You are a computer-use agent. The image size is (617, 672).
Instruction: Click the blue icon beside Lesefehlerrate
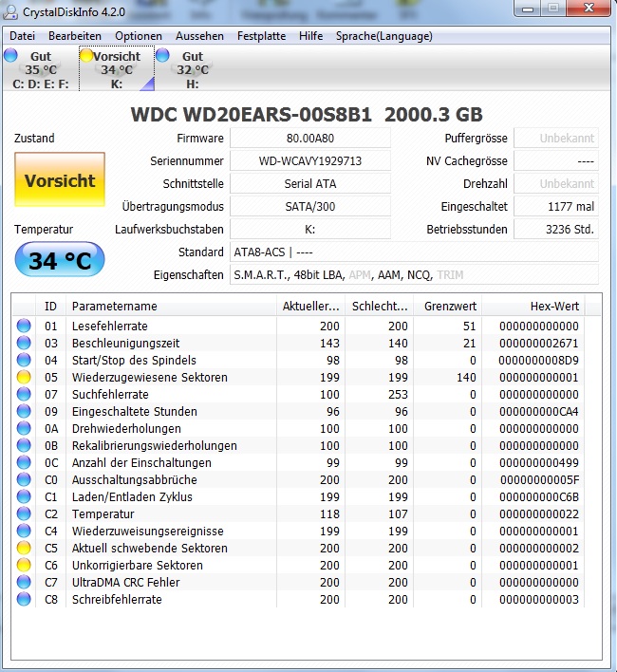click(x=24, y=326)
